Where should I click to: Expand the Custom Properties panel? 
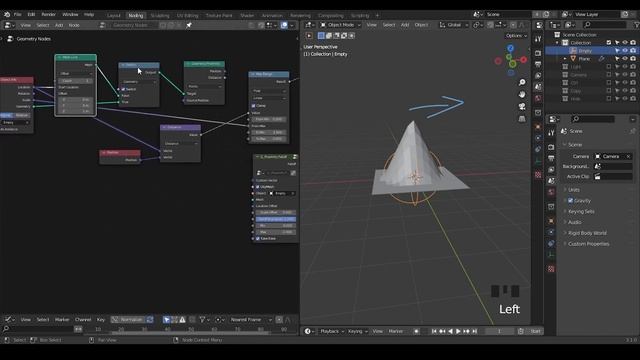(588, 244)
